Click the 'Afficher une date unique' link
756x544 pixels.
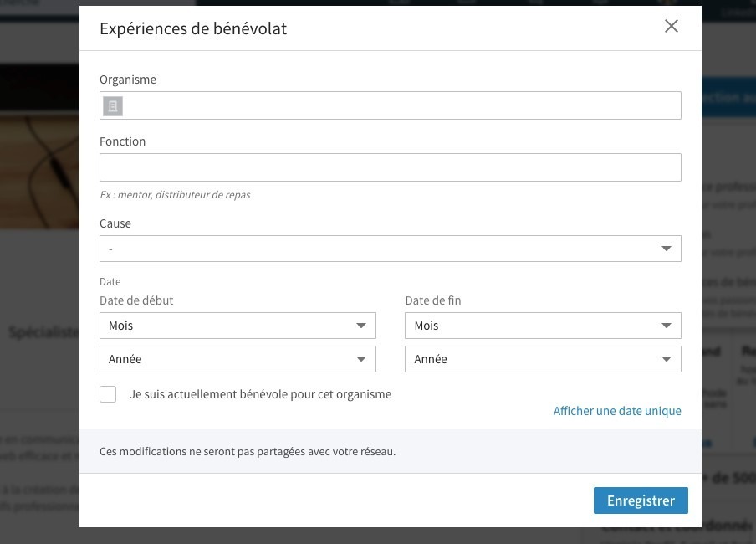[616, 411]
